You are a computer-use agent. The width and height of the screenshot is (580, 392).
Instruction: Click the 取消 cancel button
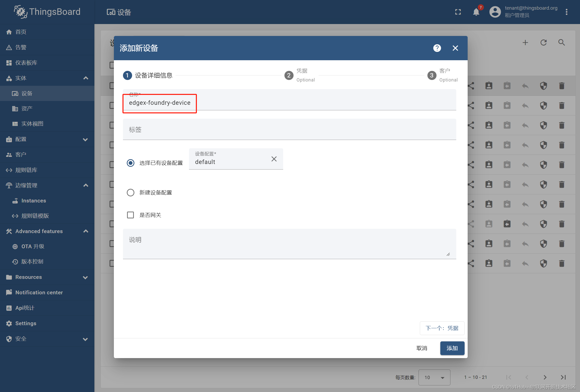[423, 348]
